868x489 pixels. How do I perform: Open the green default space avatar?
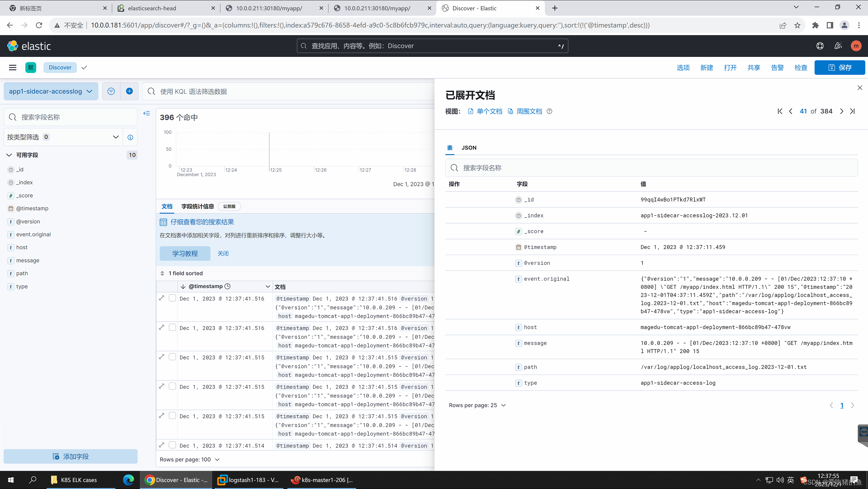31,68
